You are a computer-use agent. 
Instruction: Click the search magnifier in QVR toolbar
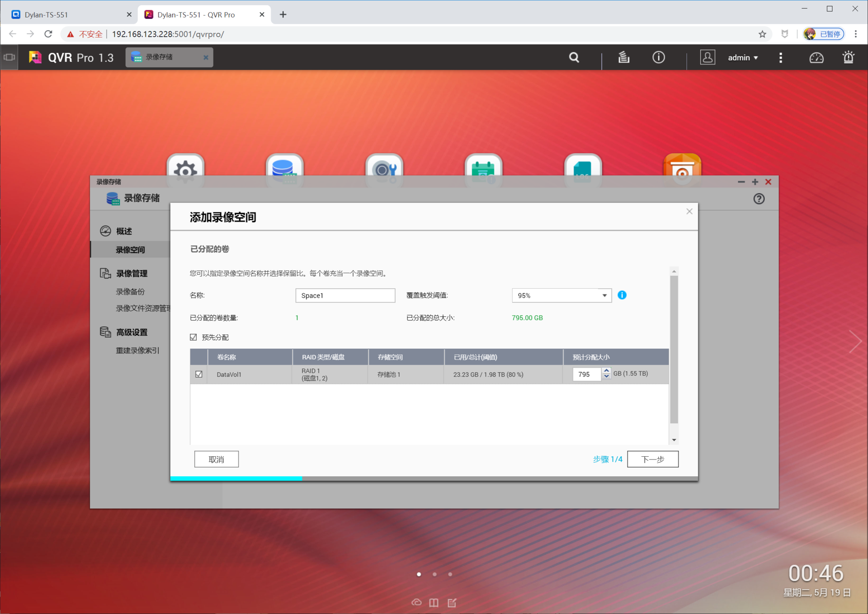574,57
